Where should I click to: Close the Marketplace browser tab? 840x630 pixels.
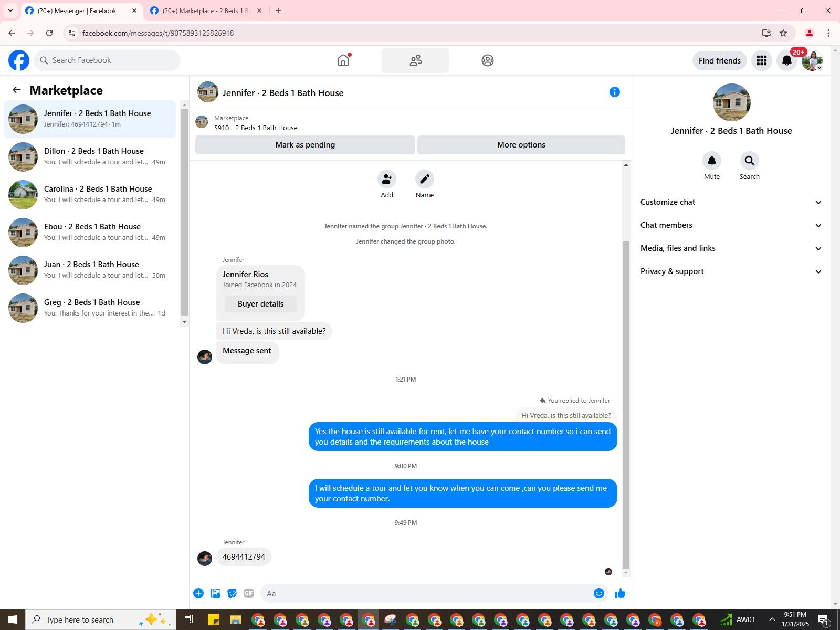click(x=259, y=10)
